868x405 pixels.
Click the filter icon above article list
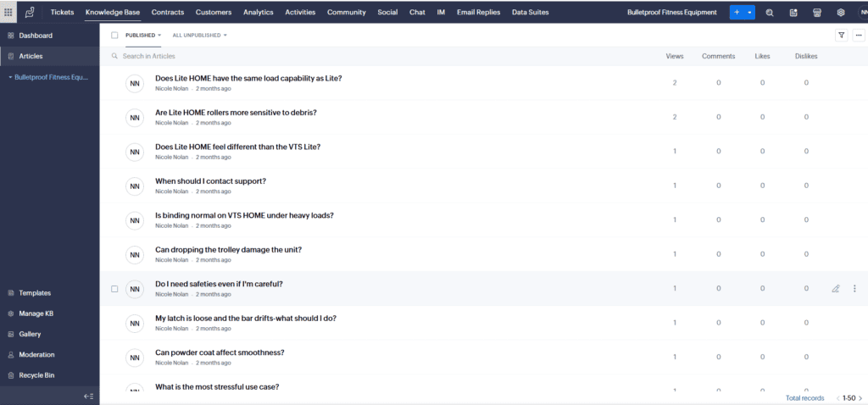842,35
